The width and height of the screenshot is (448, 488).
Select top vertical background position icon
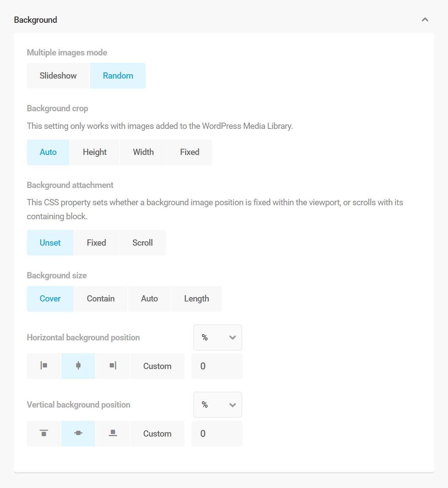pos(44,433)
